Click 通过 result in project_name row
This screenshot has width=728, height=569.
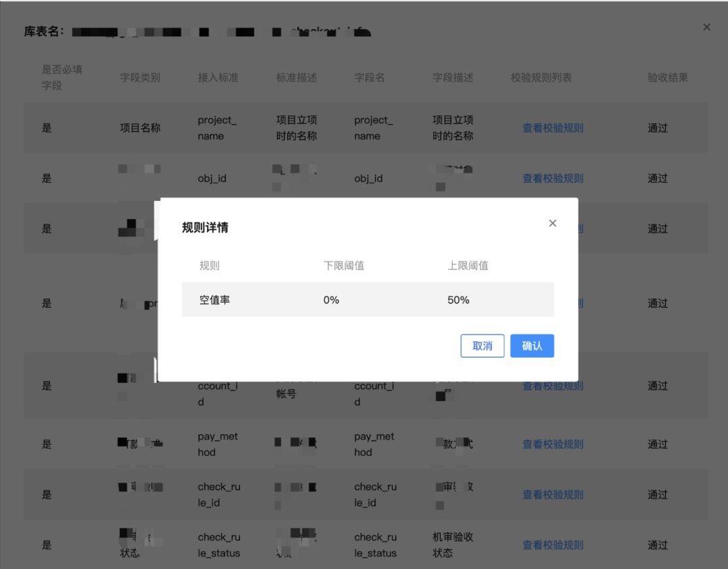tap(657, 127)
